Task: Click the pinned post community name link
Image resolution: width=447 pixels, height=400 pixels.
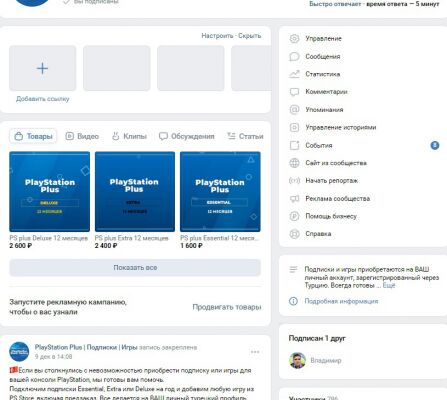Action: (x=86, y=347)
